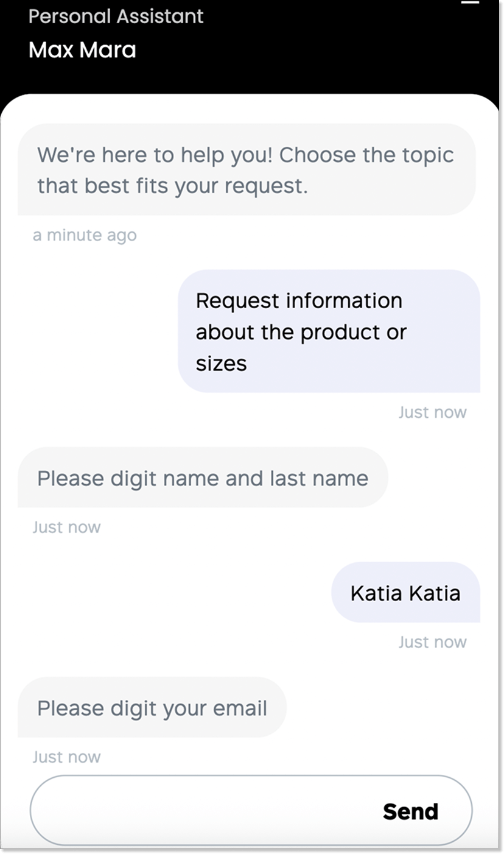Click the timestamp under the topic request message
504x854 pixels.
433,412
